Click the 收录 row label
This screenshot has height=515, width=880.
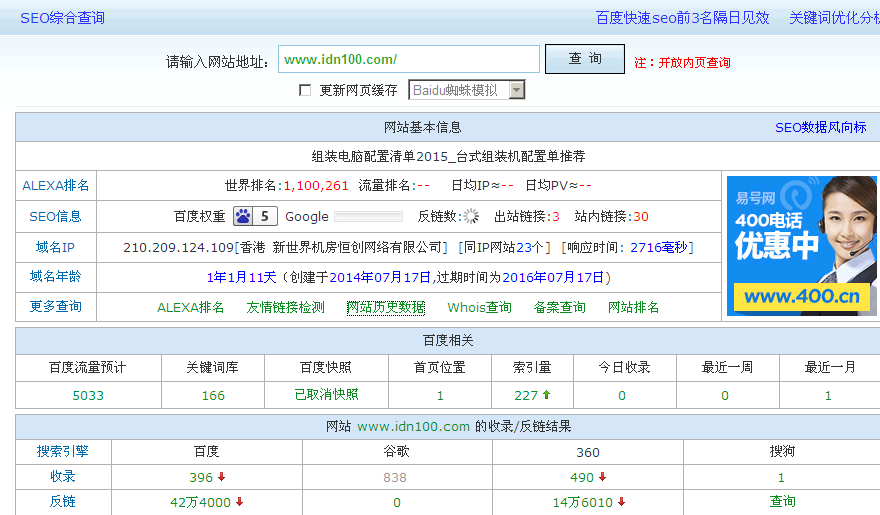coord(62,476)
